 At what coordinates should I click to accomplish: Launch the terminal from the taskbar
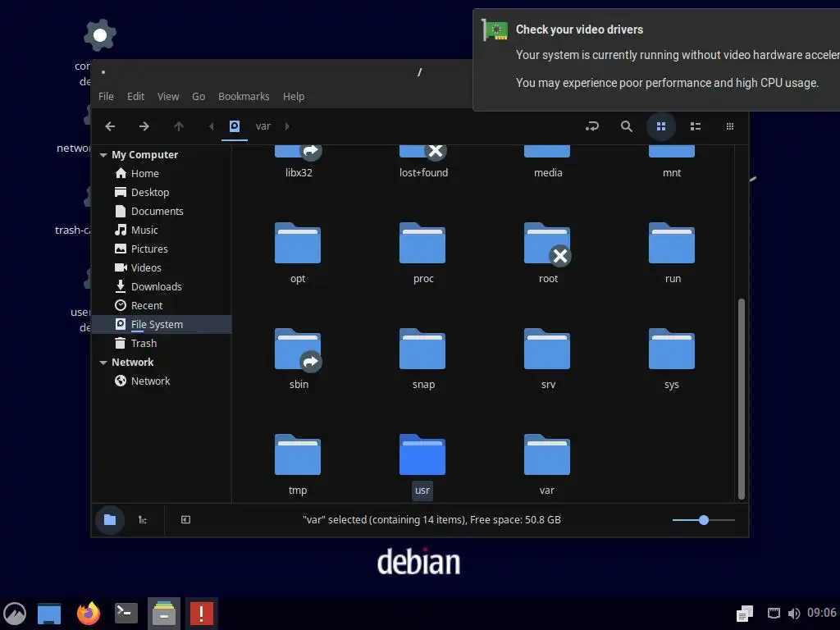126,614
